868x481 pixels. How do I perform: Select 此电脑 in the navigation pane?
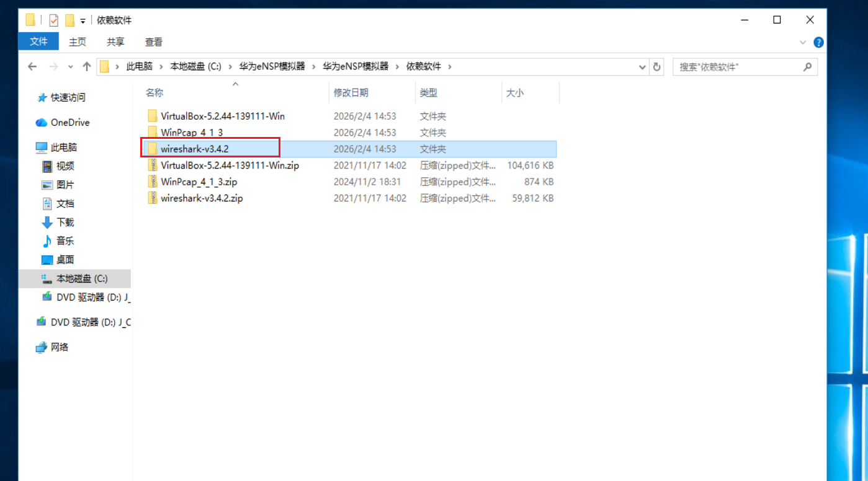pos(64,148)
